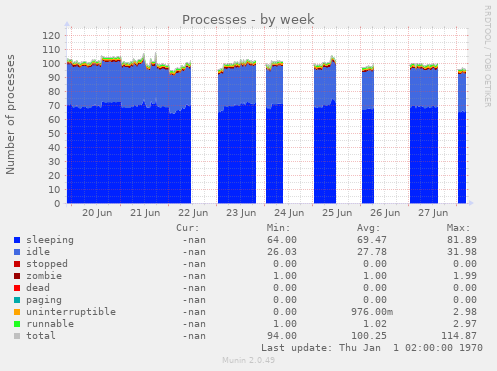Click the total legend color swatch
This screenshot has width=497, height=371.
[x=17, y=336]
